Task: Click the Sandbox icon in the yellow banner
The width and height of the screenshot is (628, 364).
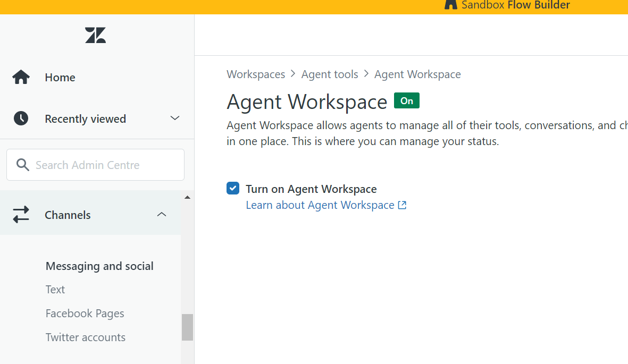Action: tap(450, 5)
